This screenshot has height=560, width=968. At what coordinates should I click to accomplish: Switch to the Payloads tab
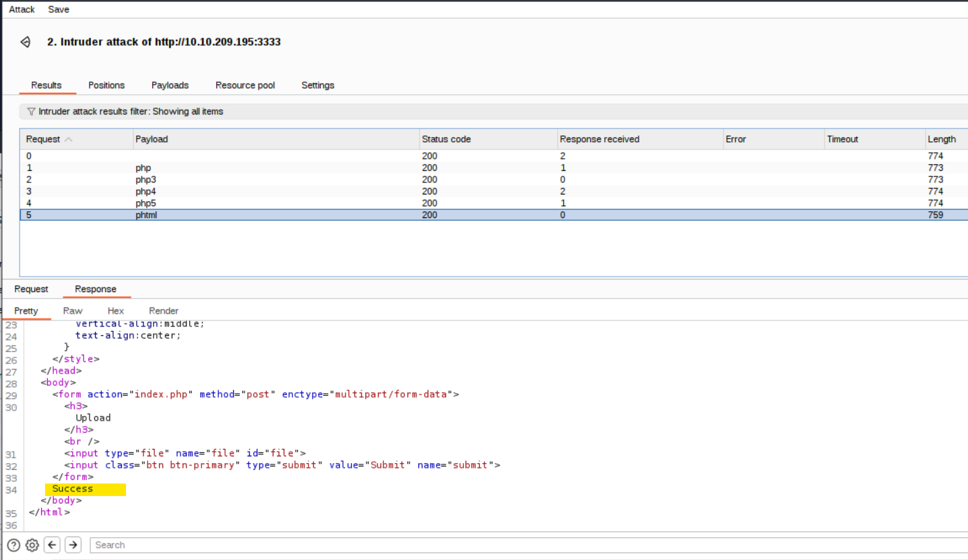point(170,85)
